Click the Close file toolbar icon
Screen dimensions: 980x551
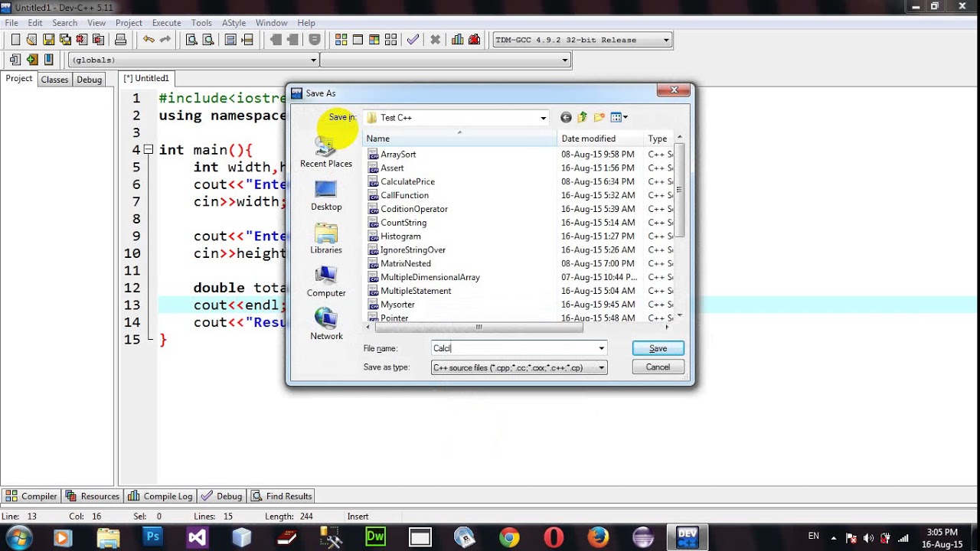(x=82, y=40)
